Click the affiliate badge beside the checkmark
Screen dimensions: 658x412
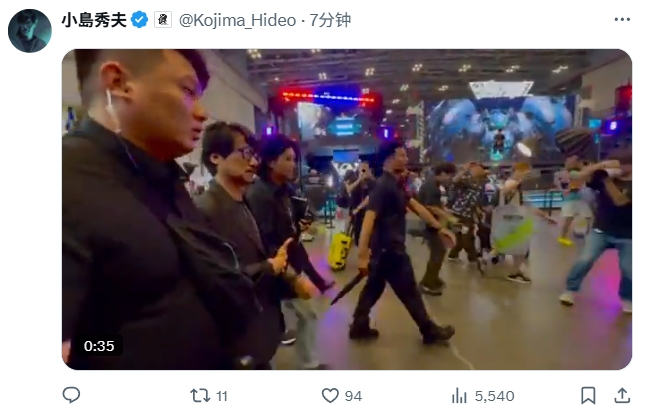point(163,20)
